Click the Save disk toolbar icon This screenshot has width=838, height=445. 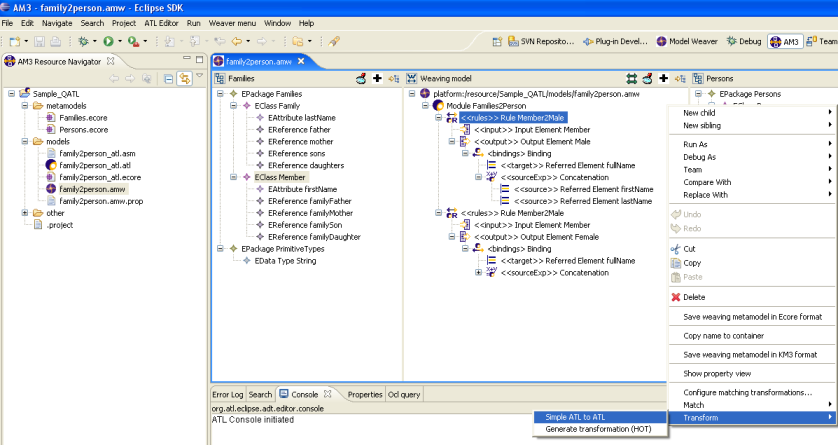point(39,41)
